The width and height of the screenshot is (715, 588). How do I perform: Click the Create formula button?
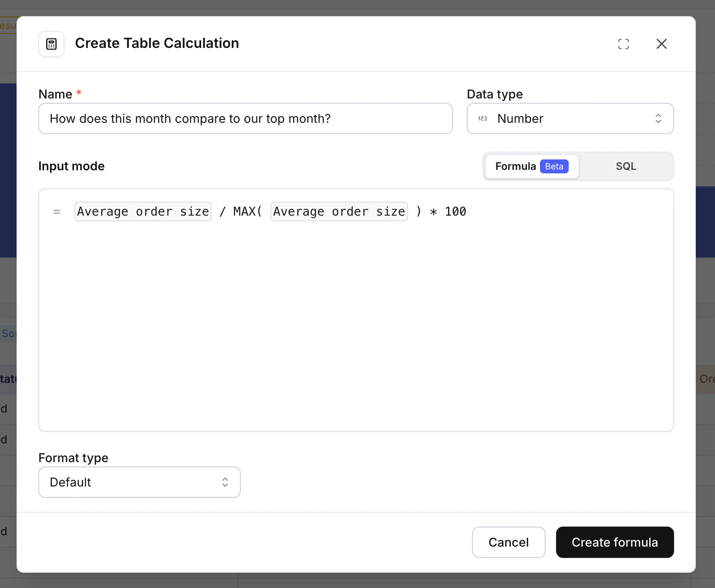tap(614, 542)
